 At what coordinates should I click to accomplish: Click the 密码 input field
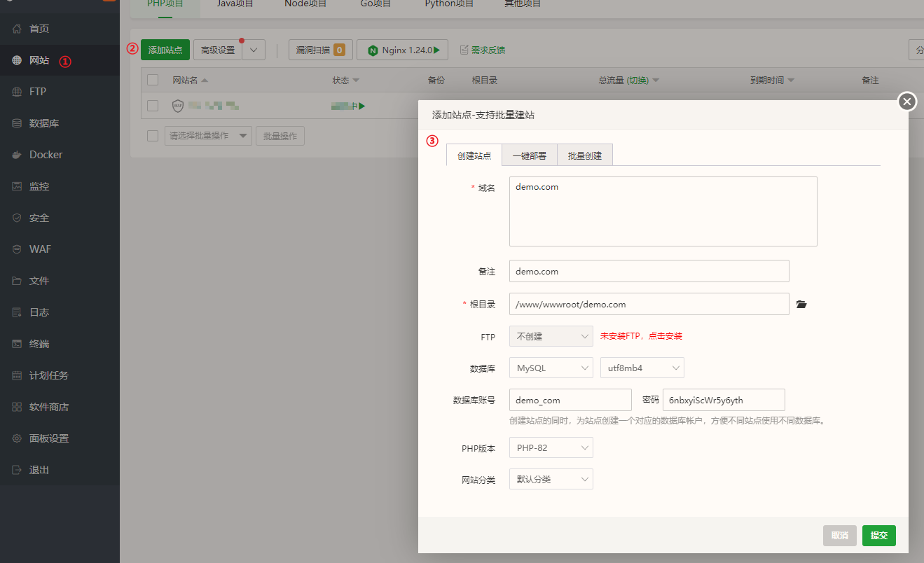pyautogui.click(x=724, y=400)
